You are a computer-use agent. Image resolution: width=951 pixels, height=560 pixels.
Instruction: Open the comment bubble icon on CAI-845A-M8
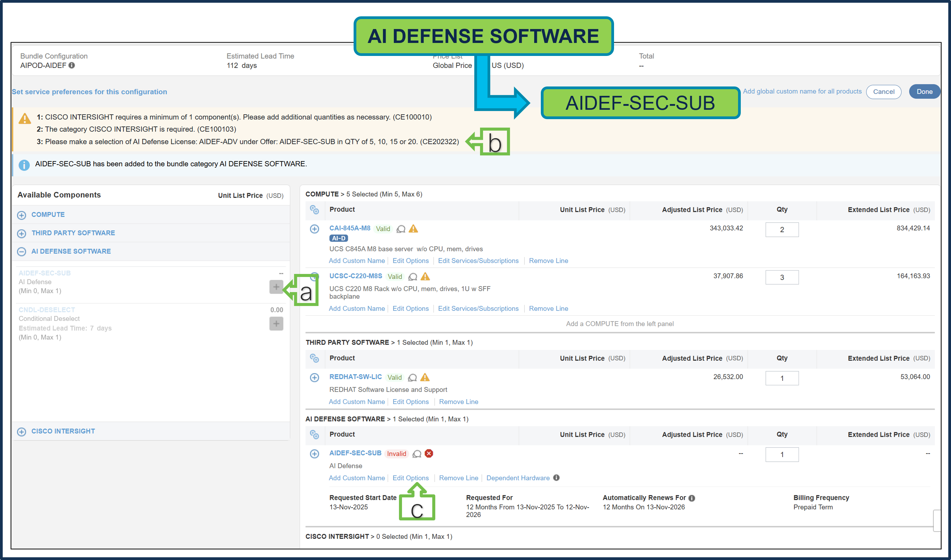[x=401, y=229]
